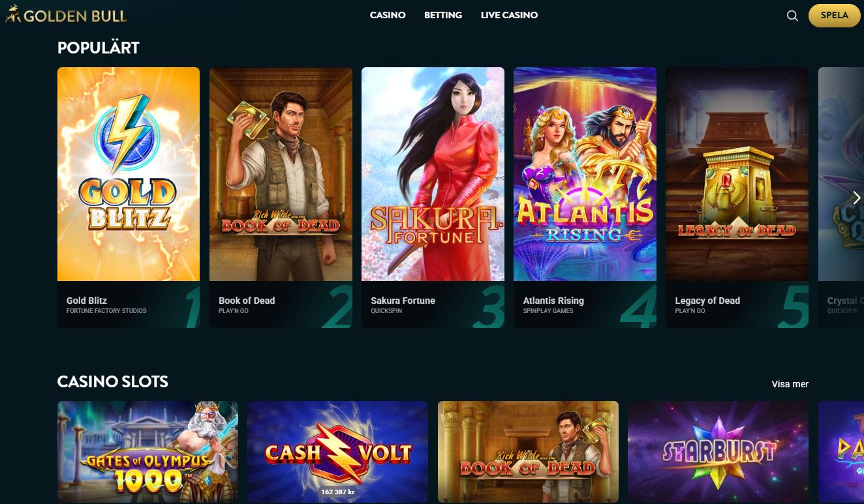
Task: Advance the Populärt carousel with right arrow
Action: pyautogui.click(x=856, y=198)
